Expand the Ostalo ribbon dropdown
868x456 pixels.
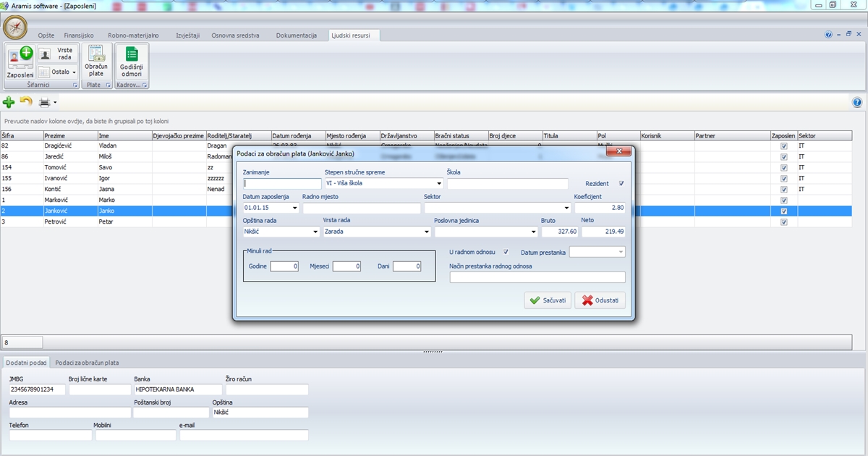[56, 72]
